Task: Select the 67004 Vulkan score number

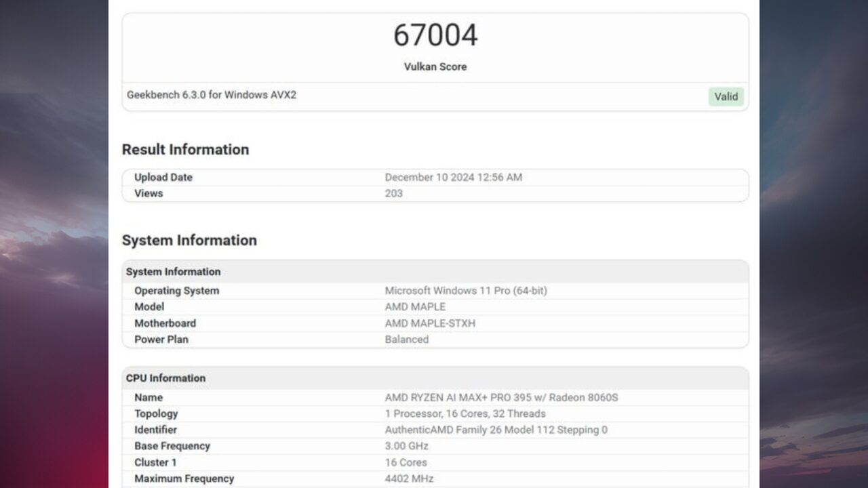Action: [435, 35]
